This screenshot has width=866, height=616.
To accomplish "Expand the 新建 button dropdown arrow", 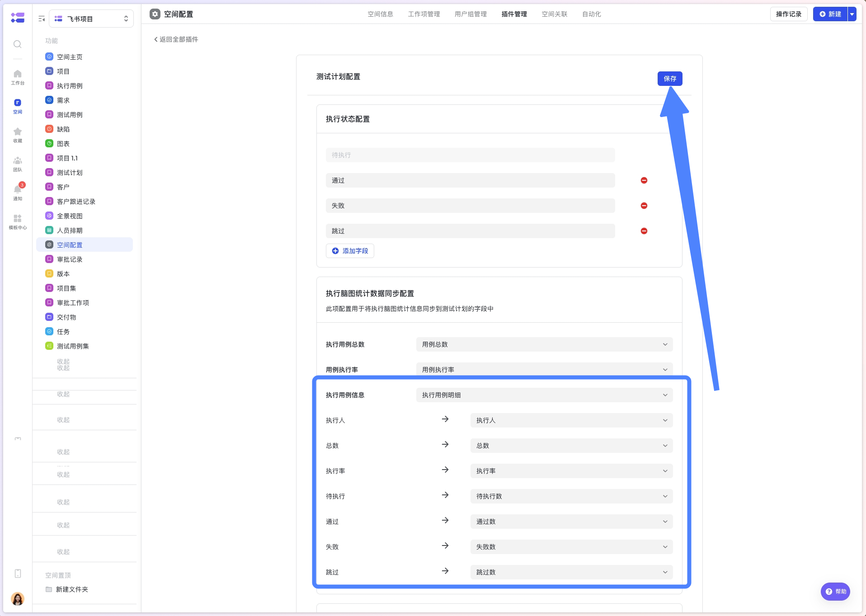I will pos(852,14).
